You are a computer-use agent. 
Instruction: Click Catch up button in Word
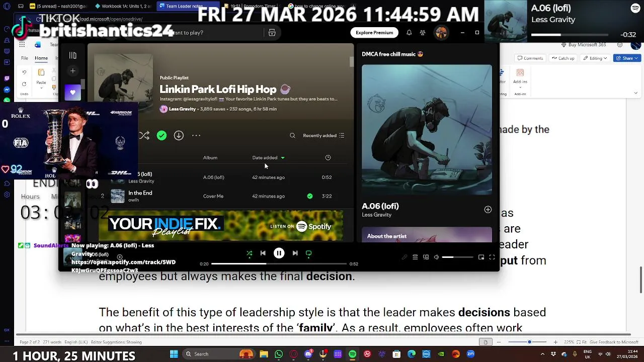[563, 58]
